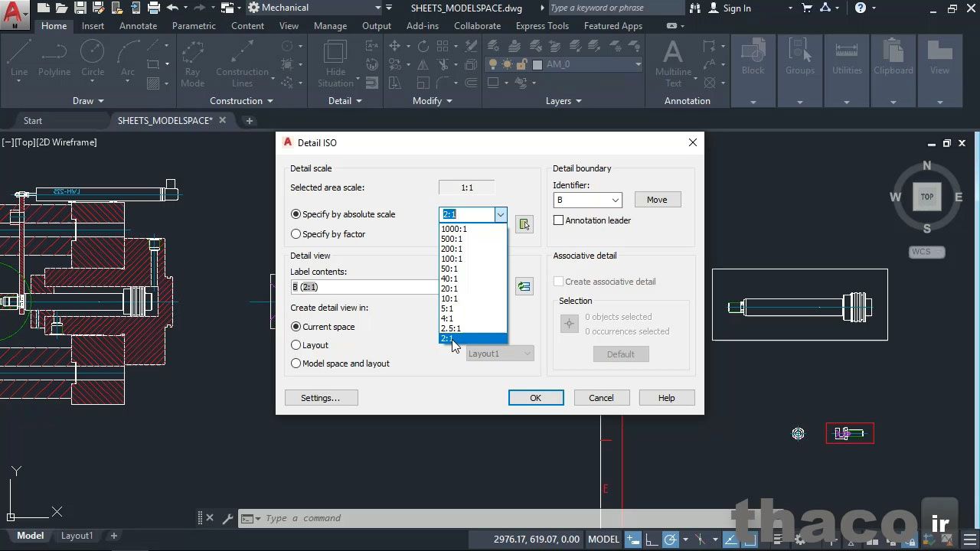Screen dimensions: 980x551
Task: Toggle polar tracking in status bar
Action: pos(670,540)
